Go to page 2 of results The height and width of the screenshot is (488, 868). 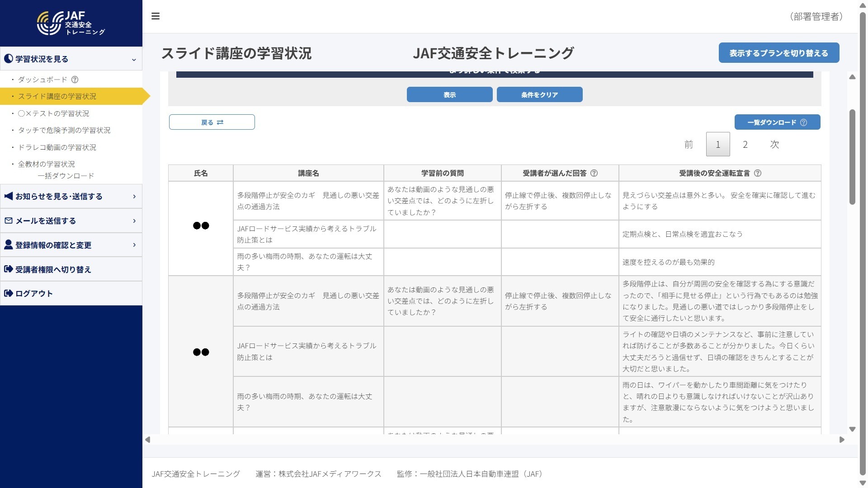pos(745,144)
